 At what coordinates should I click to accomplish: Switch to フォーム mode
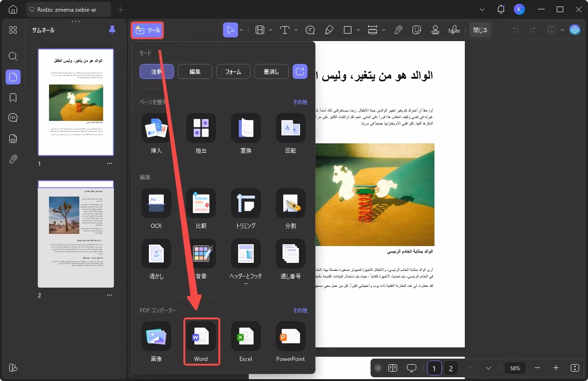tap(233, 71)
